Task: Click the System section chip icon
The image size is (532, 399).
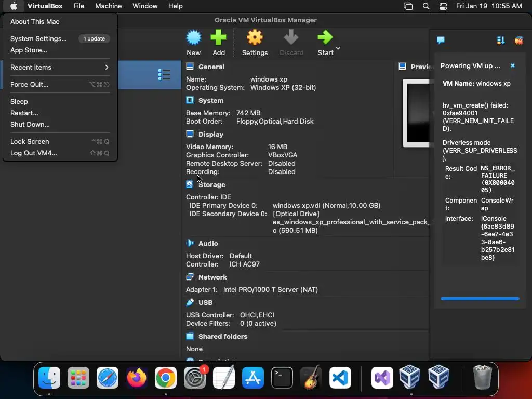Action: pos(190,100)
